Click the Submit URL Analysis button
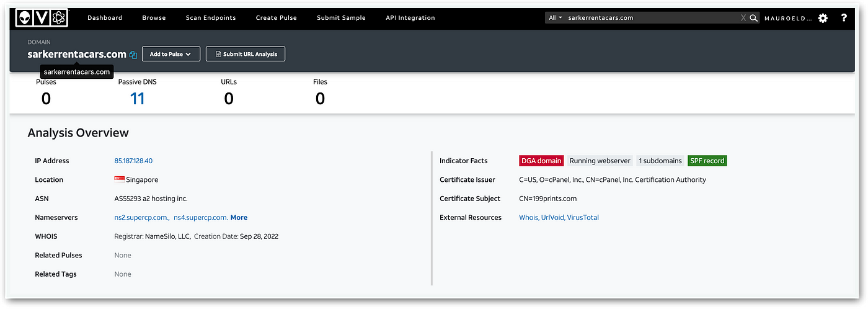Image resolution: width=868 pixels, height=309 pixels. (x=246, y=54)
